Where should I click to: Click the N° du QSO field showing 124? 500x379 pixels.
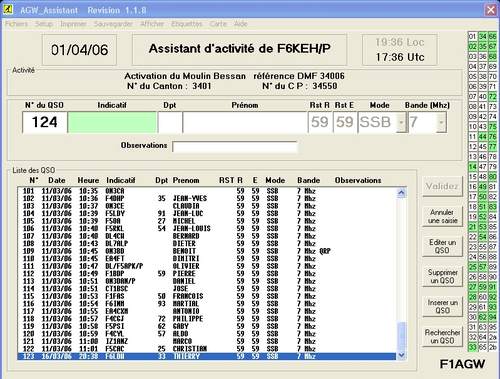tap(45, 122)
